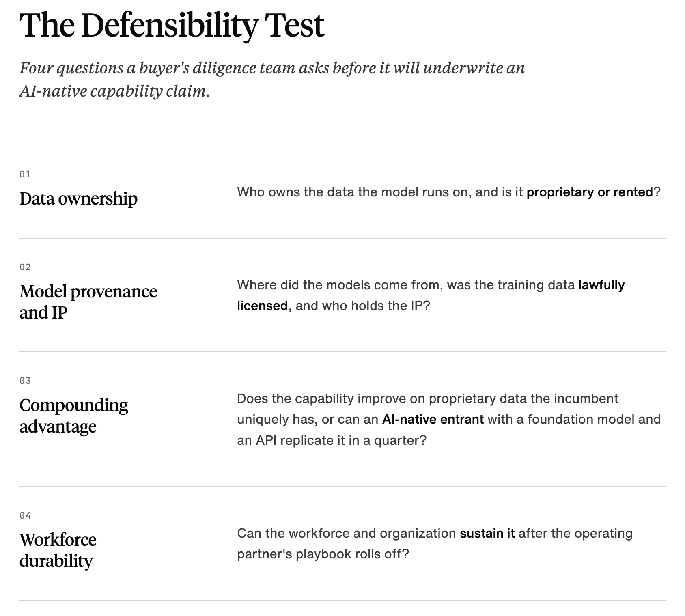Click bold text 'proprietary or rented'
Screen dimensions: 685x616
click(590, 192)
